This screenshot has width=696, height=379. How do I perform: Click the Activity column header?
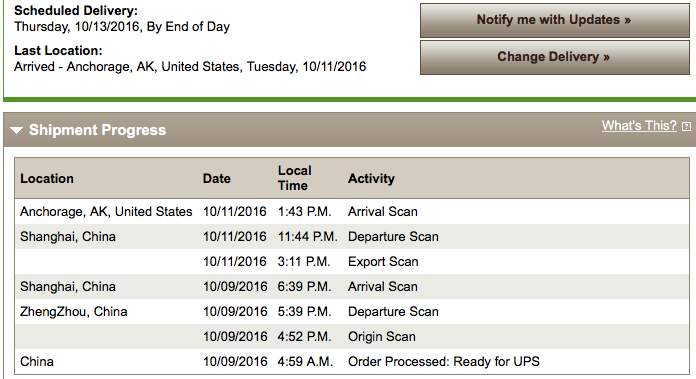(x=371, y=178)
